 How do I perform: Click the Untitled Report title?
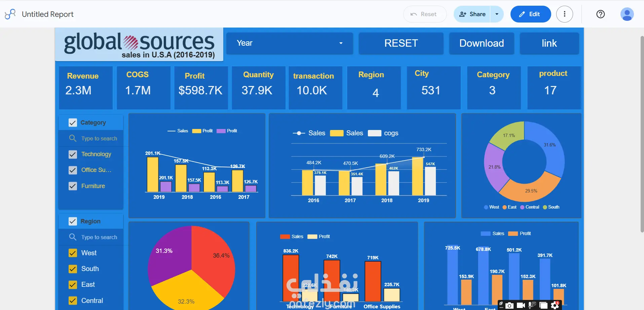point(47,14)
